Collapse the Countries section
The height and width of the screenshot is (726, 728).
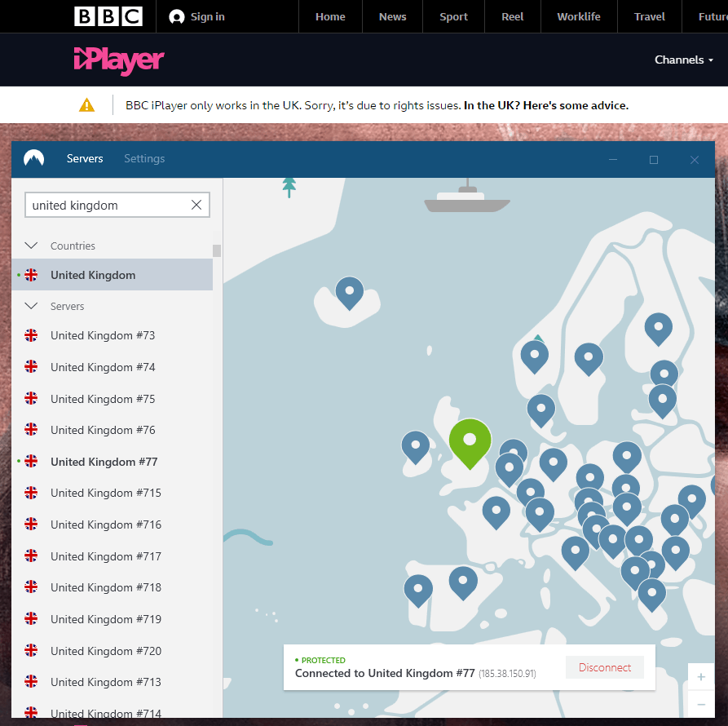click(31, 246)
